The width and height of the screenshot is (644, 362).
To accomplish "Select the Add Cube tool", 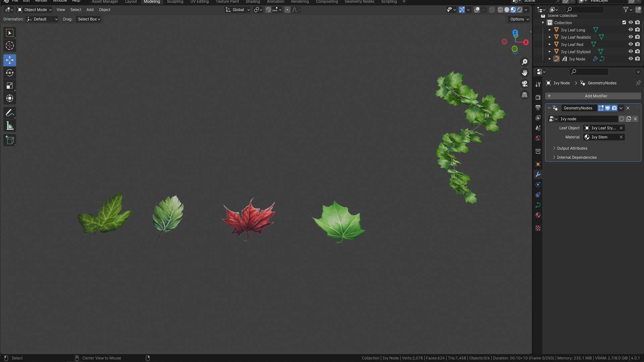I will click(9, 140).
